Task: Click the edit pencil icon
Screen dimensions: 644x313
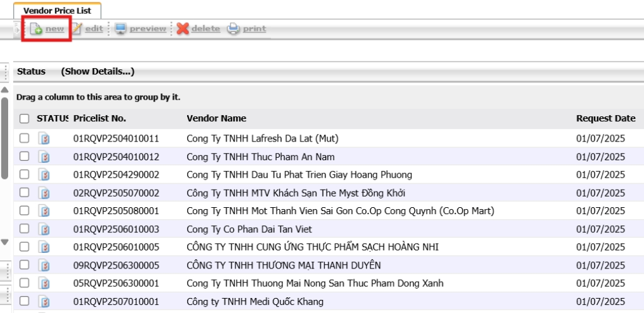Action: pyautogui.click(x=76, y=29)
